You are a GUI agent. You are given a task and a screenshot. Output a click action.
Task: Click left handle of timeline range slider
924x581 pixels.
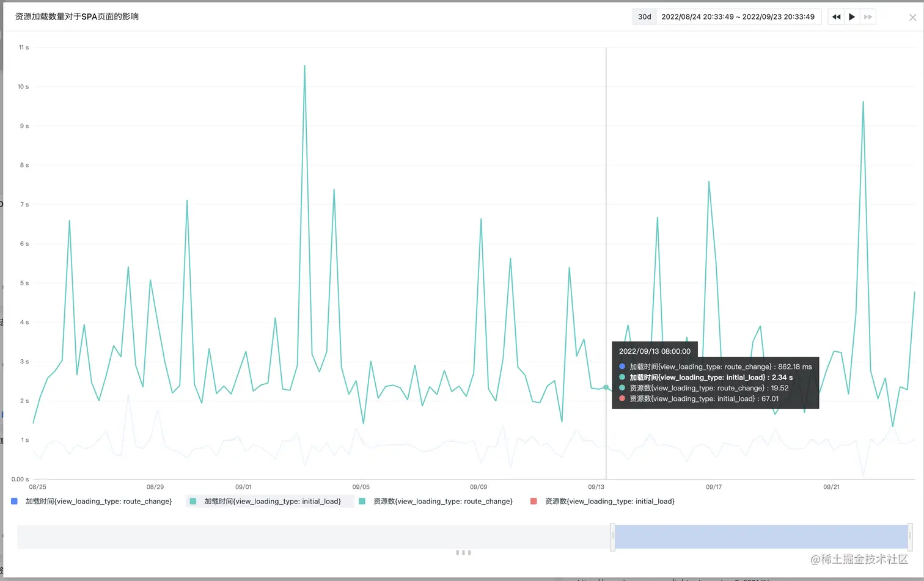612,537
